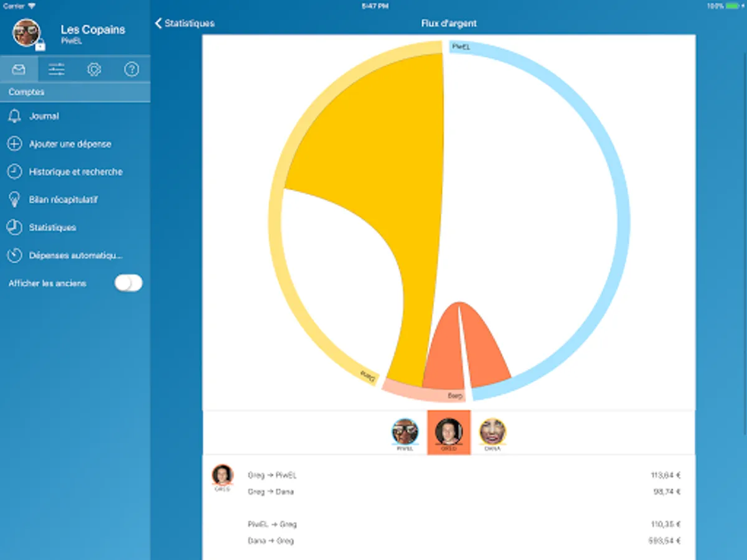Click the Les Copains group title
Viewport: 747px width, 560px height.
point(93,29)
